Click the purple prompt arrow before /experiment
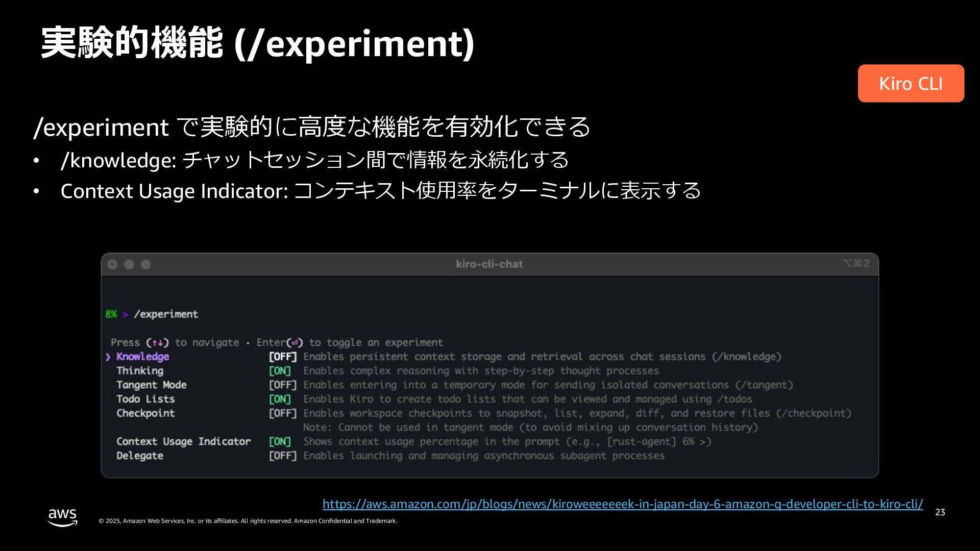Image resolution: width=980 pixels, height=551 pixels. pos(125,315)
